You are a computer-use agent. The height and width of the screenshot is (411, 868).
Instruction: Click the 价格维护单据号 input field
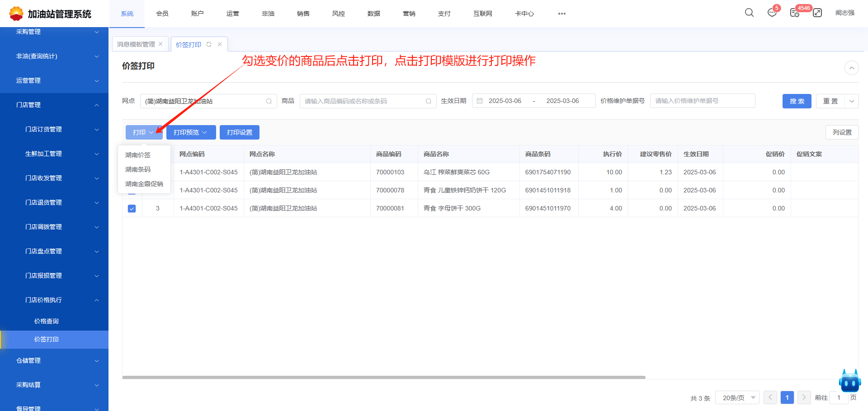[702, 101]
